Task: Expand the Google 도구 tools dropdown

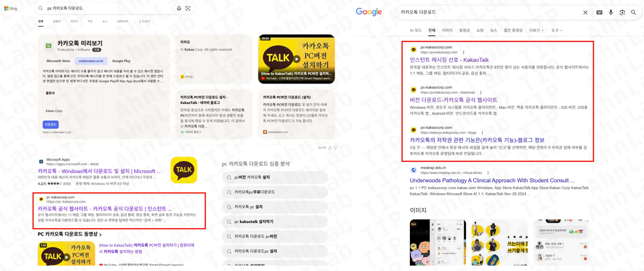Action: pos(557,30)
